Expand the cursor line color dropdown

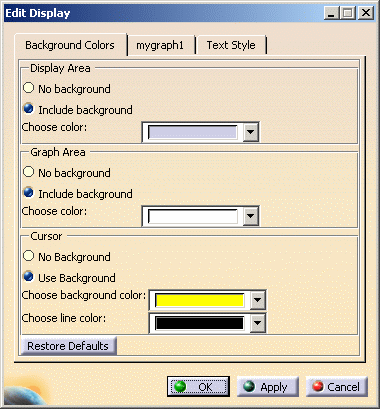click(x=257, y=323)
